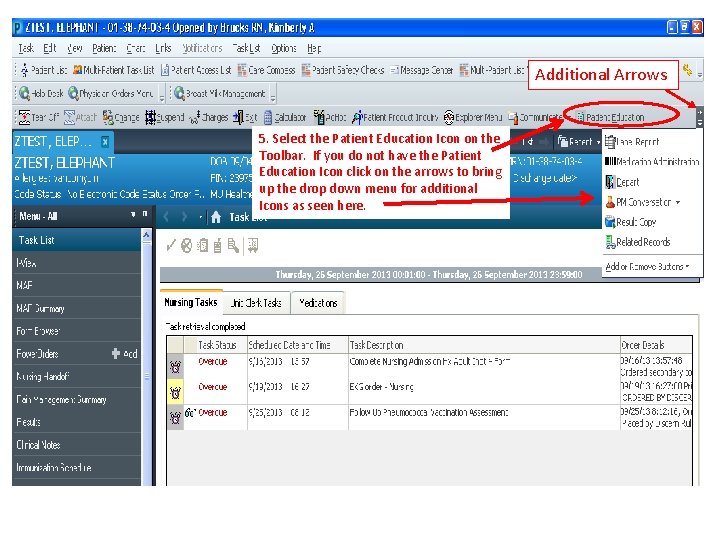Click Add next to Power Orders
The height and width of the screenshot is (540, 720).
pyautogui.click(x=125, y=354)
